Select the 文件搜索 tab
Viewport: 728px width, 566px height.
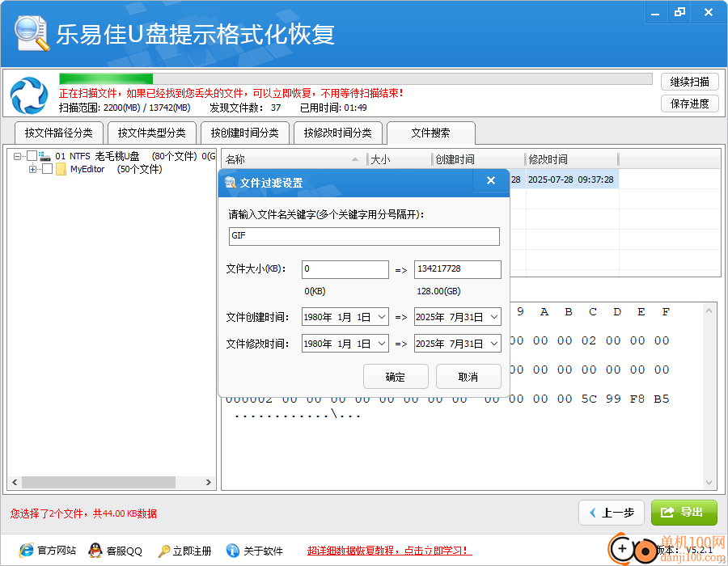click(x=430, y=133)
